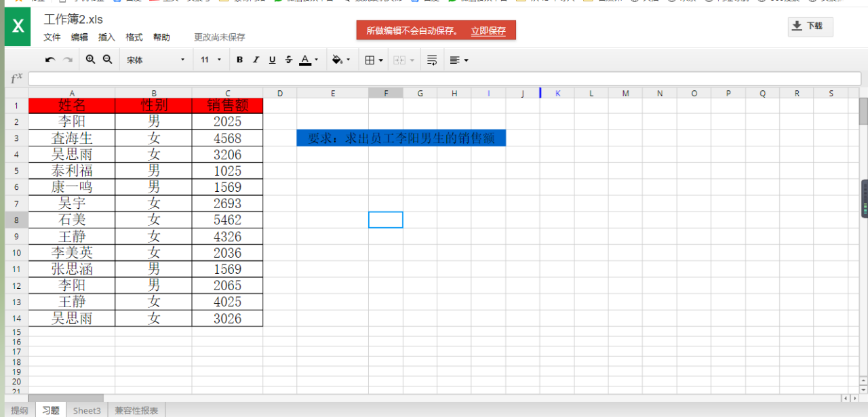The width and height of the screenshot is (868, 417).
Task: Click the 性别 header cell
Action: (x=154, y=105)
